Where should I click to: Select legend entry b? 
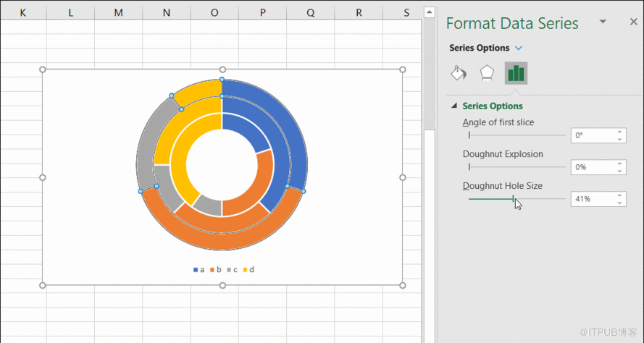[x=216, y=270]
